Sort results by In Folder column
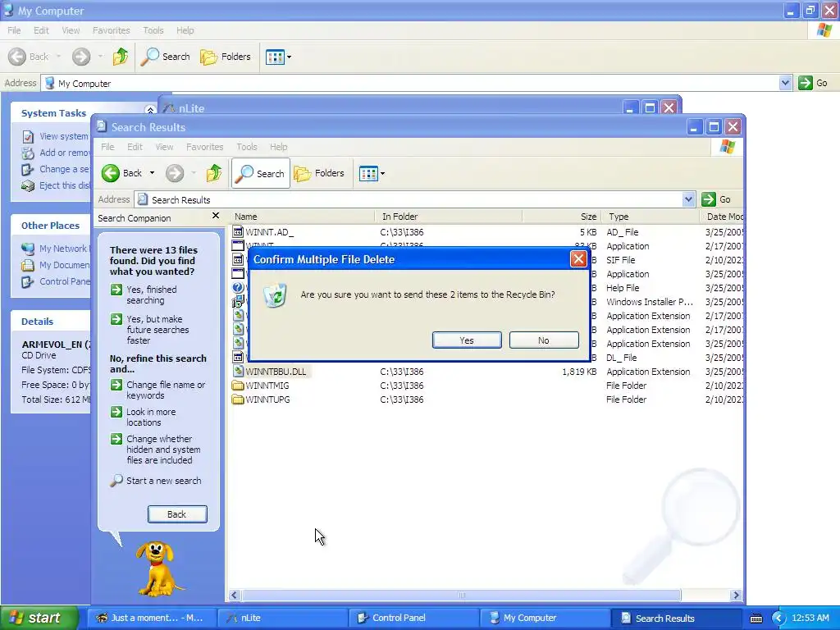 449,217
